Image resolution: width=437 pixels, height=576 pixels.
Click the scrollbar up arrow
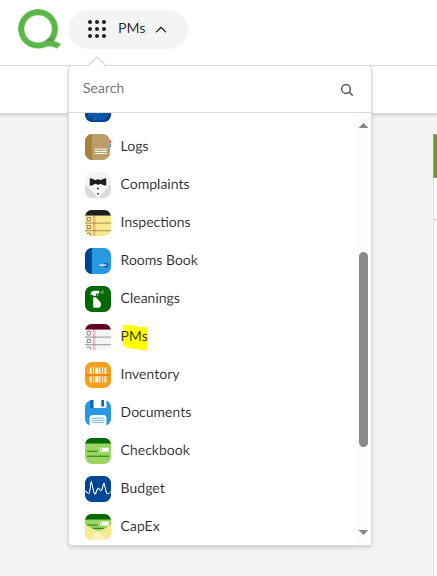363,126
